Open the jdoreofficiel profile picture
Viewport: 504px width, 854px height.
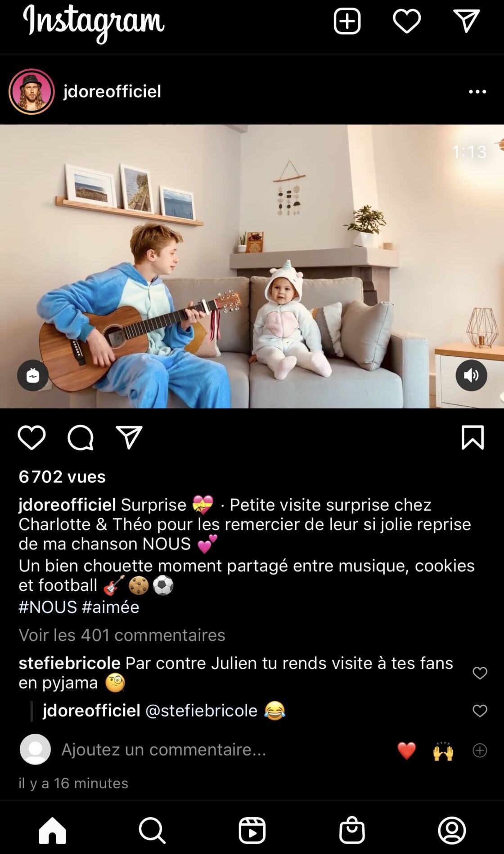(x=31, y=91)
